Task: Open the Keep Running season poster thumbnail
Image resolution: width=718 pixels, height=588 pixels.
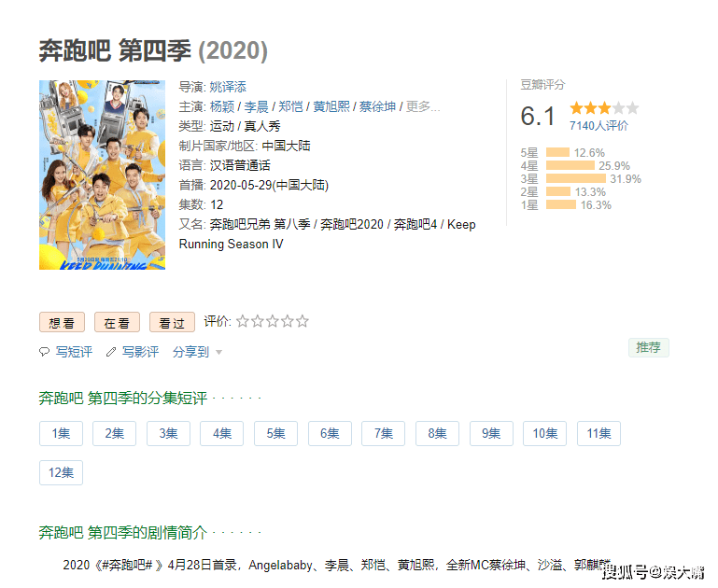Action: click(x=102, y=175)
